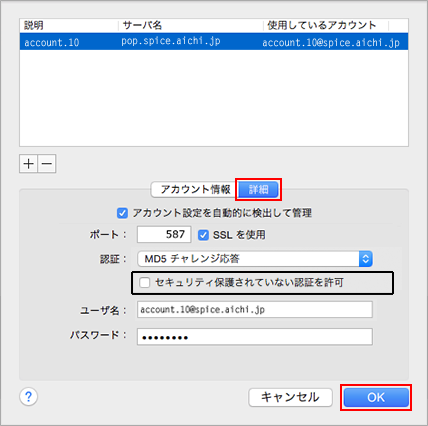Viewport: 428px width, 426px height.
Task: Open help with question mark icon
Action: pos(29,397)
